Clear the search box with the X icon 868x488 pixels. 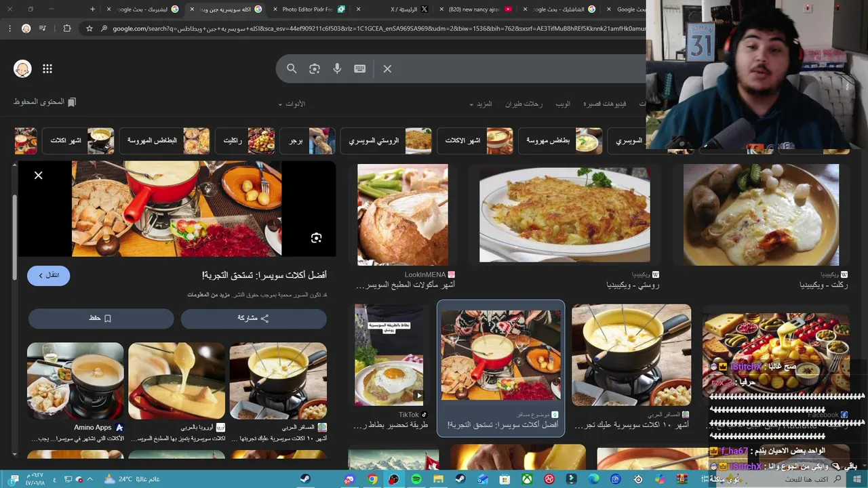[x=387, y=68]
